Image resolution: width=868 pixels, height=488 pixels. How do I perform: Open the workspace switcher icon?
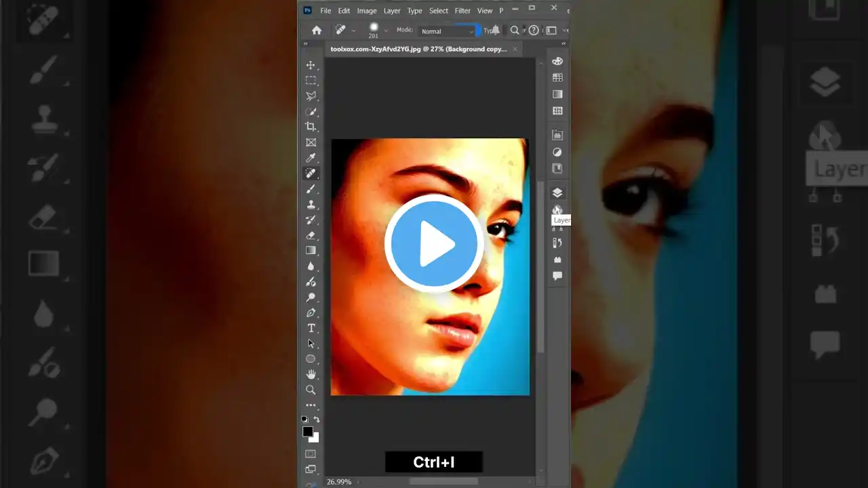(x=551, y=30)
